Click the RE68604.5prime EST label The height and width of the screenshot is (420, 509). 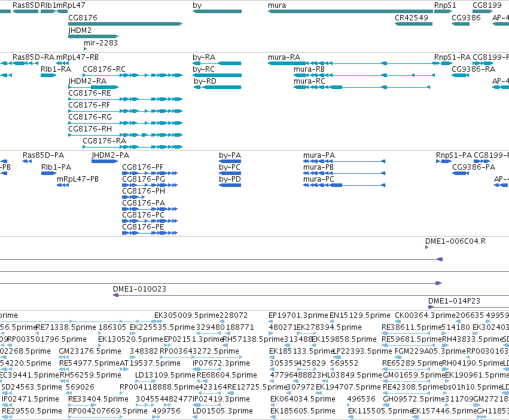[x=227, y=376]
